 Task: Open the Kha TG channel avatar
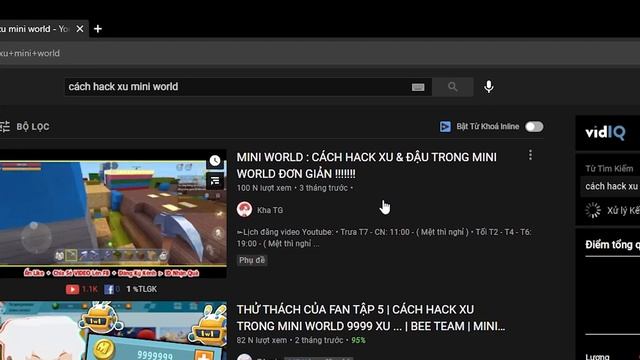(x=244, y=210)
